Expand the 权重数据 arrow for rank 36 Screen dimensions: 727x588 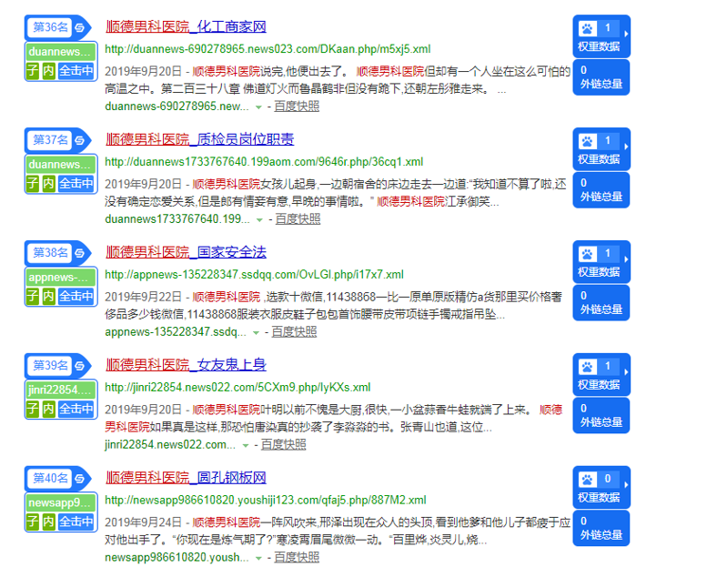pyautogui.click(x=626, y=34)
